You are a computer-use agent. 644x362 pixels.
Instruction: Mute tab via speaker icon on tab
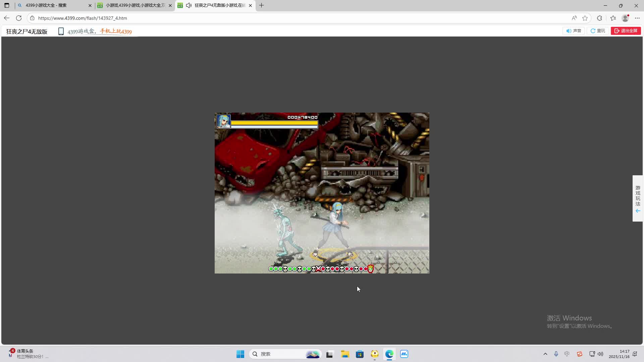pyautogui.click(x=189, y=5)
